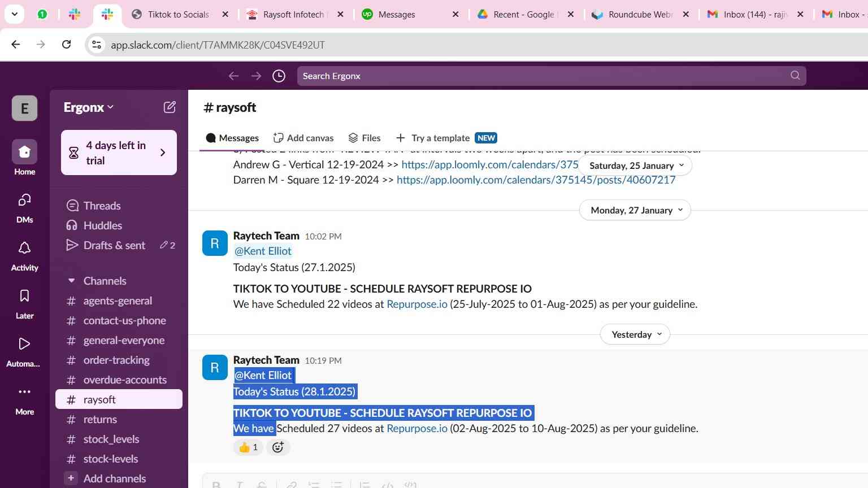This screenshot has width=868, height=488.
Task: Switch to the Raysoft Infotech browser tab
Action: click(x=294, y=14)
